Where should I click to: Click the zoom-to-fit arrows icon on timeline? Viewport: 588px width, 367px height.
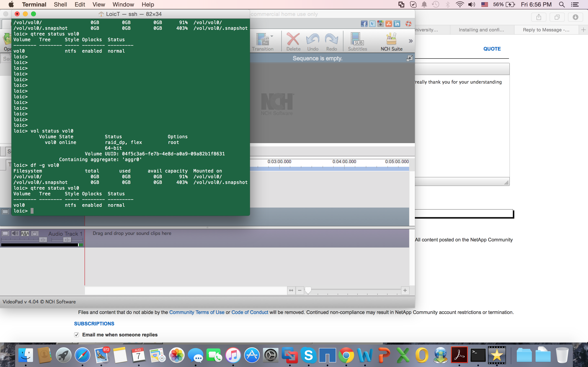click(x=291, y=290)
